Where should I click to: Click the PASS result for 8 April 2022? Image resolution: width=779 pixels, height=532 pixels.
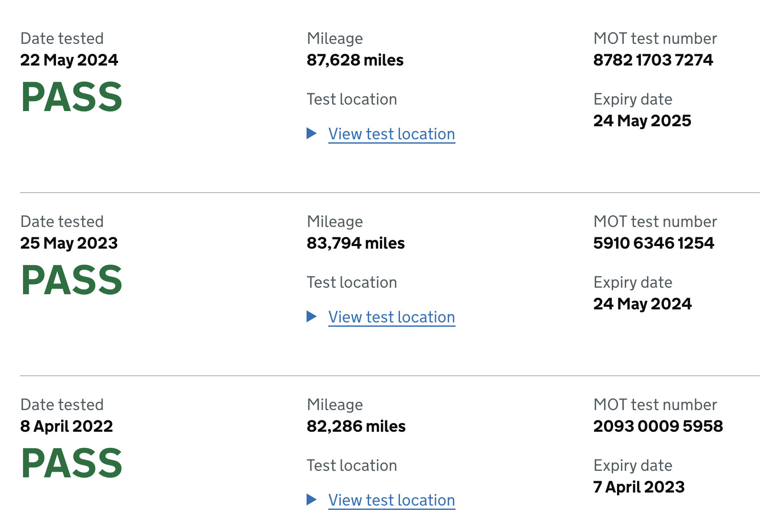tap(72, 463)
